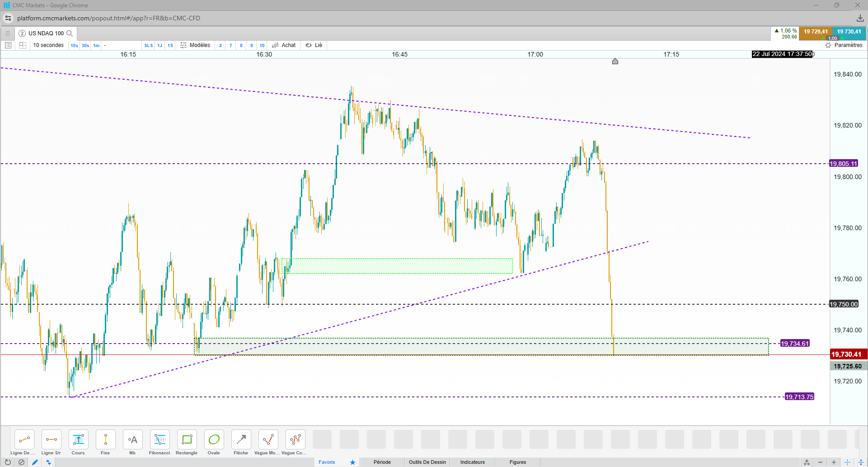Select the Rectangle drawing tool

(x=187, y=439)
